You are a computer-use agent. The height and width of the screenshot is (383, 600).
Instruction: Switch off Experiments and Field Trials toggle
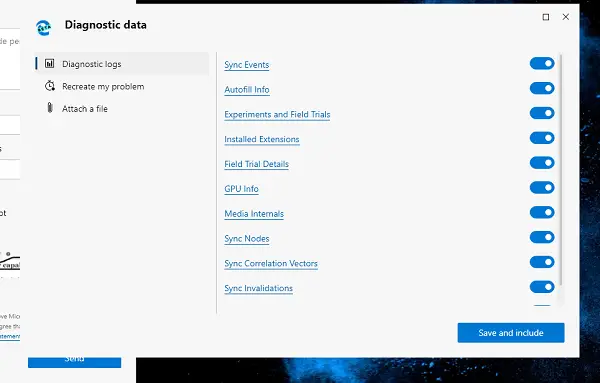pos(542,113)
